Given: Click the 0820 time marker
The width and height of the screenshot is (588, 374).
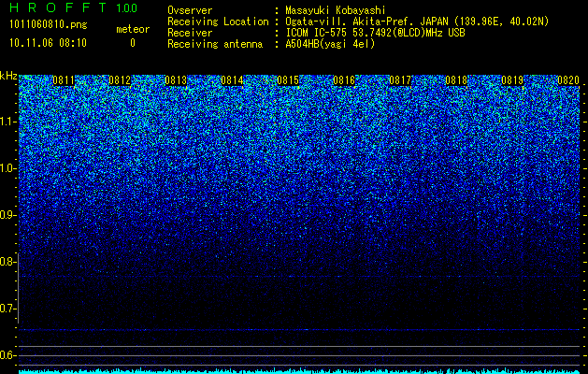Looking at the screenshot, I should click(568, 80).
